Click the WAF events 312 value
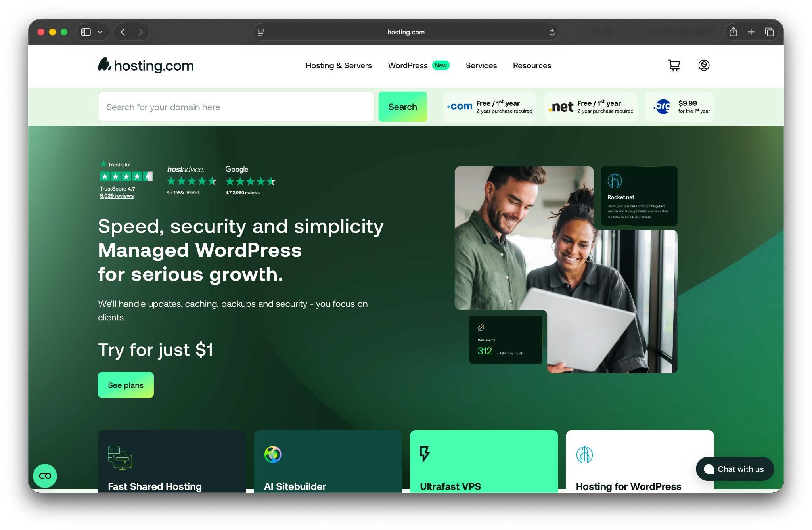 point(485,351)
